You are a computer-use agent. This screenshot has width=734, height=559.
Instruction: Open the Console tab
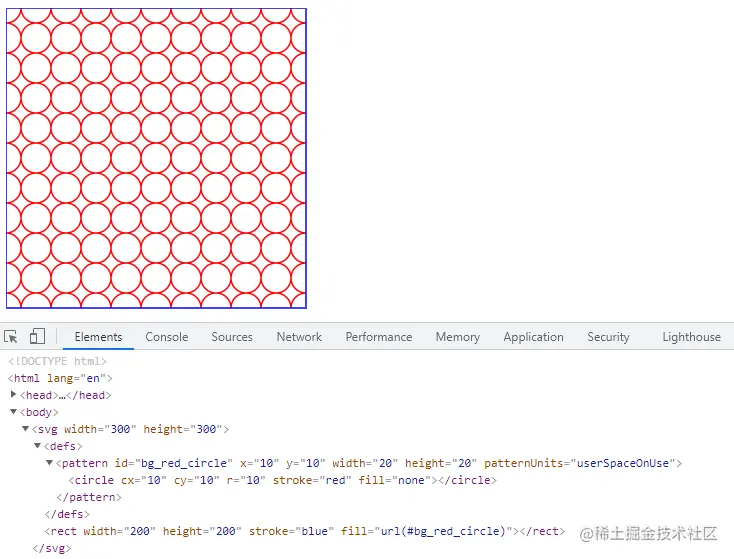point(167,337)
